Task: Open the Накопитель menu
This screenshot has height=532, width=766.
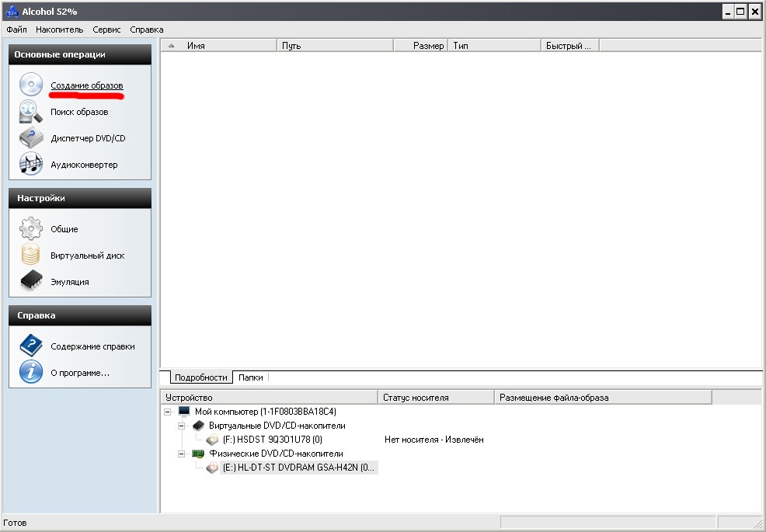Action: coord(60,30)
